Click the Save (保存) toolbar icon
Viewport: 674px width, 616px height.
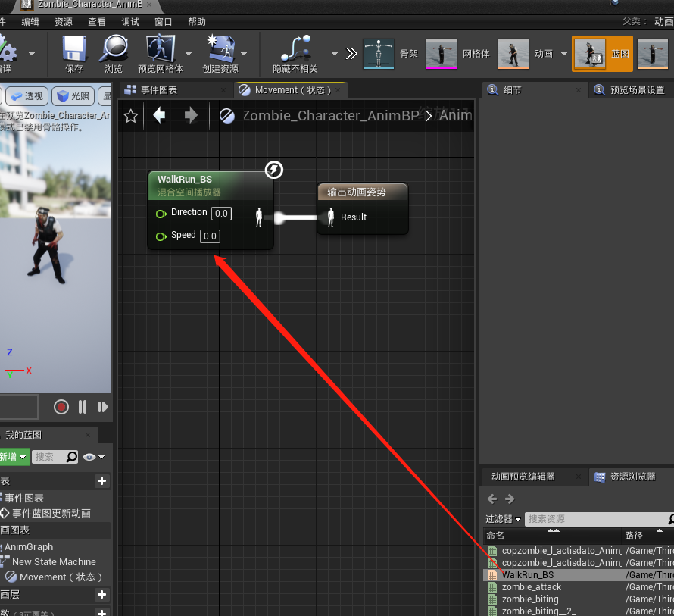point(74,48)
